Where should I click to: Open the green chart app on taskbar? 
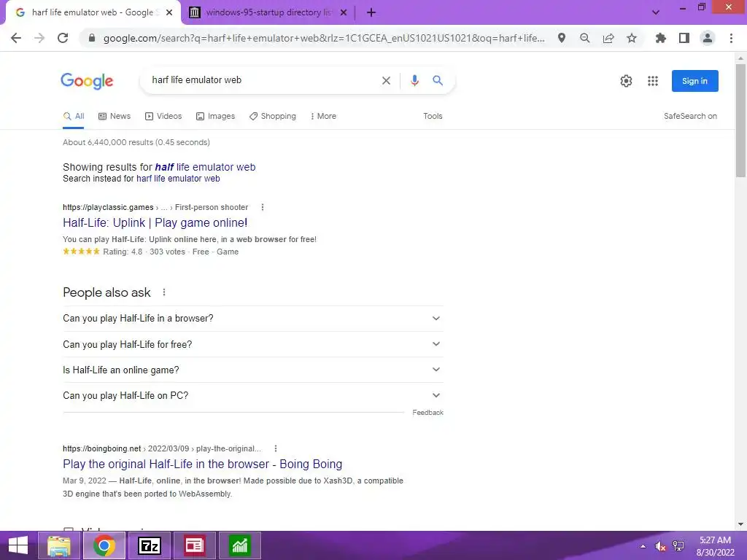[239, 545]
